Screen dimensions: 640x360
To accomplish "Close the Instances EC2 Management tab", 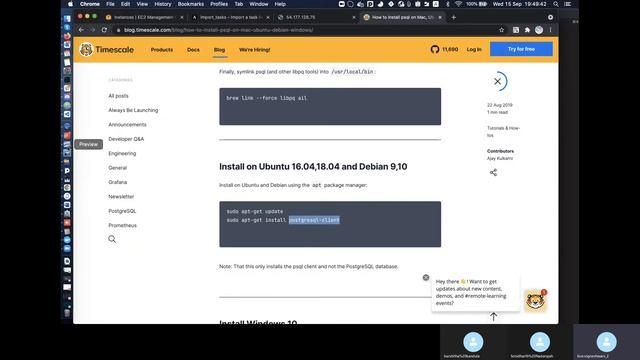I will [182, 17].
